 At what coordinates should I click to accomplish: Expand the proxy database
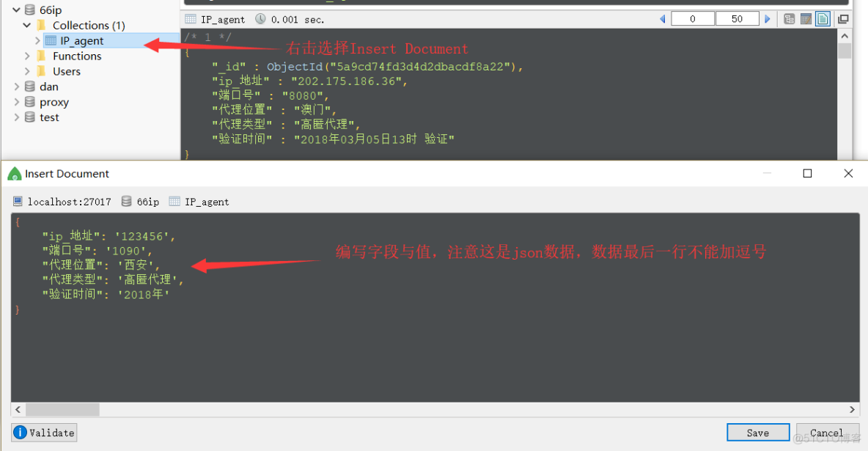16,102
